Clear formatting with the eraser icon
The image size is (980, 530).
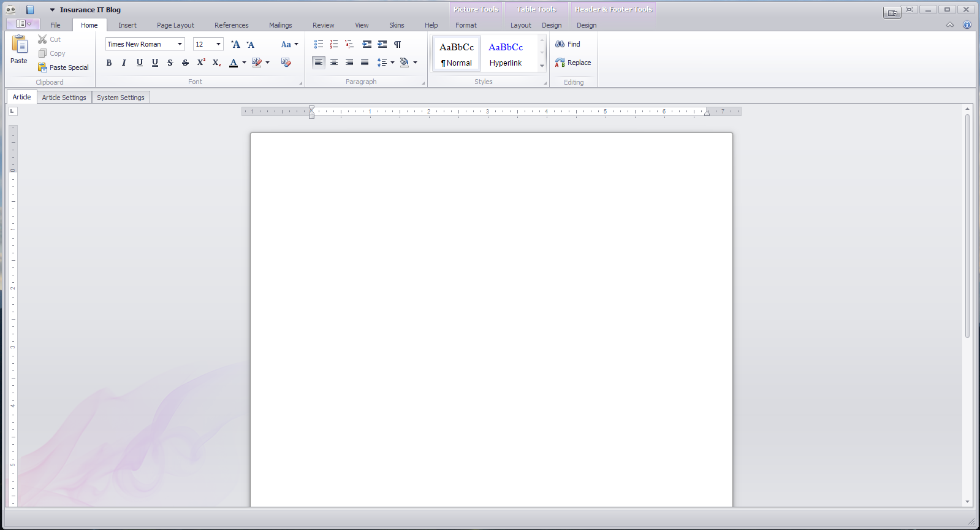(x=286, y=63)
